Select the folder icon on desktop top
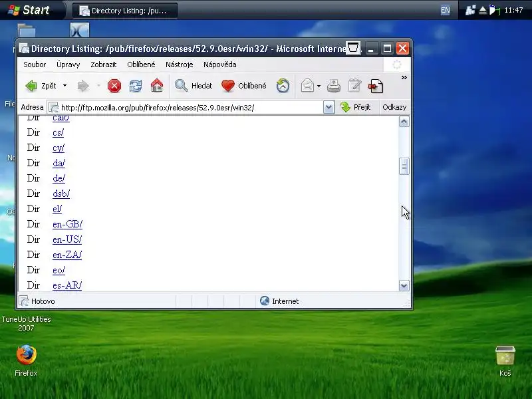 27,30
